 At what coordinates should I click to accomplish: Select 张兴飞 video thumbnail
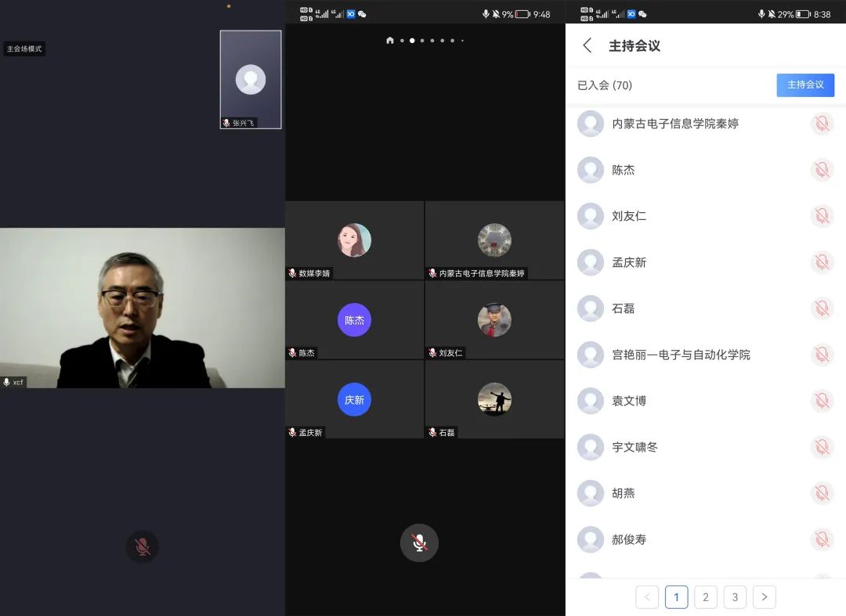pos(251,79)
